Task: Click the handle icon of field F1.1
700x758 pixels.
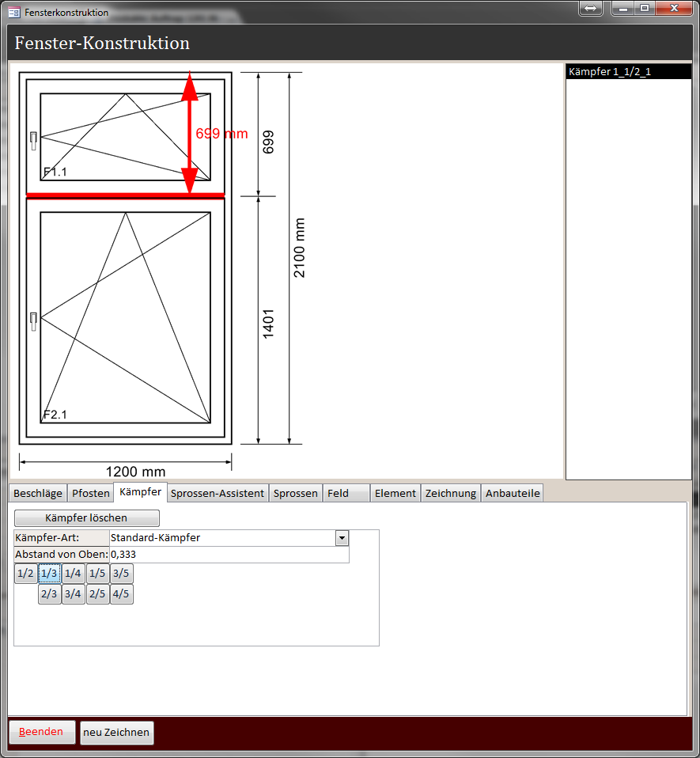Action: [x=33, y=141]
